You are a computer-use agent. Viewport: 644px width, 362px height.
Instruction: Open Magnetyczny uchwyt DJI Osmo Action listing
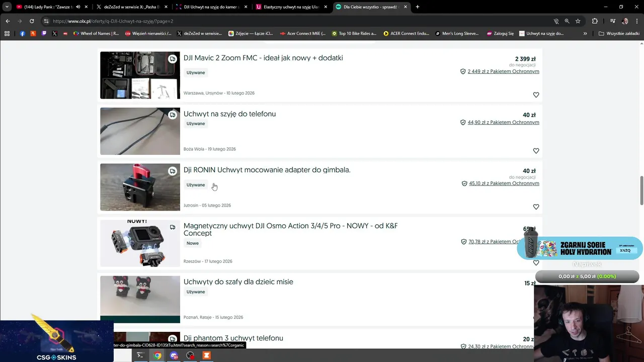point(290,229)
